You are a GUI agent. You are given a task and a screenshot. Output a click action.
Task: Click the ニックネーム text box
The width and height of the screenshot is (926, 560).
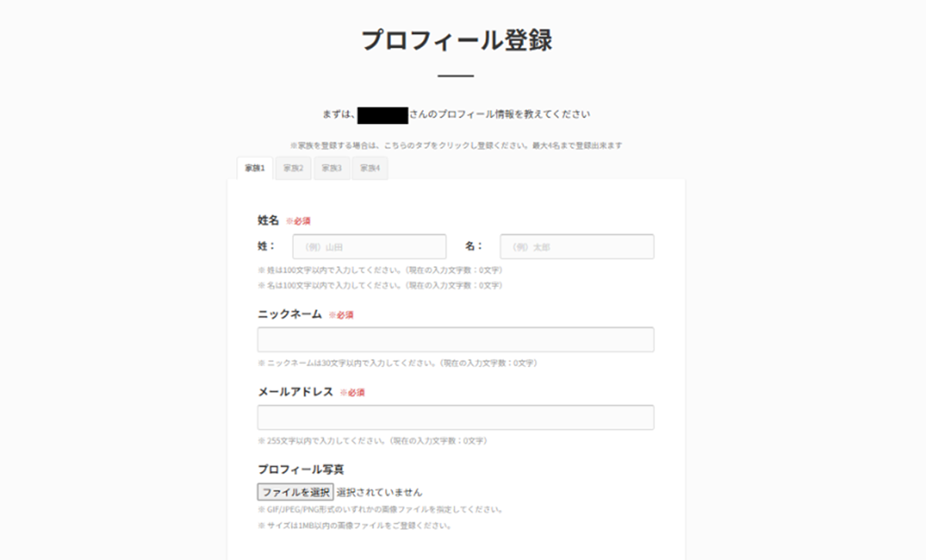pos(455,339)
